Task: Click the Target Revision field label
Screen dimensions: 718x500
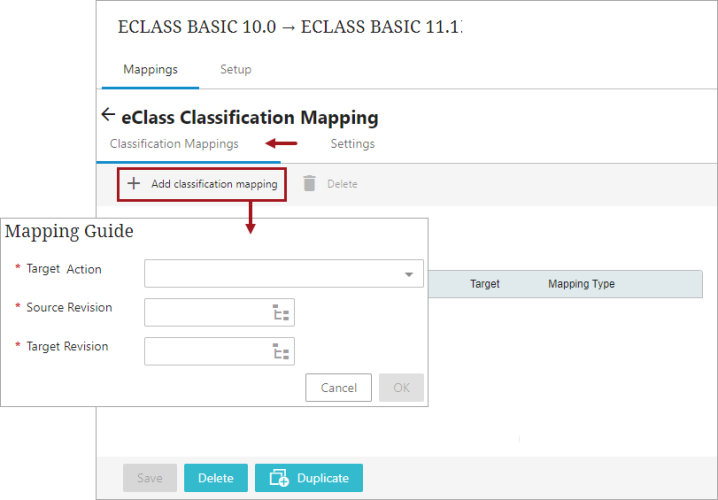Action: (x=67, y=346)
